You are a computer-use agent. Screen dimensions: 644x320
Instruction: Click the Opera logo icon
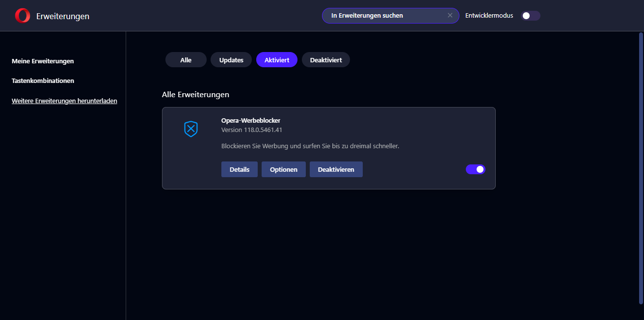[x=23, y=16]
